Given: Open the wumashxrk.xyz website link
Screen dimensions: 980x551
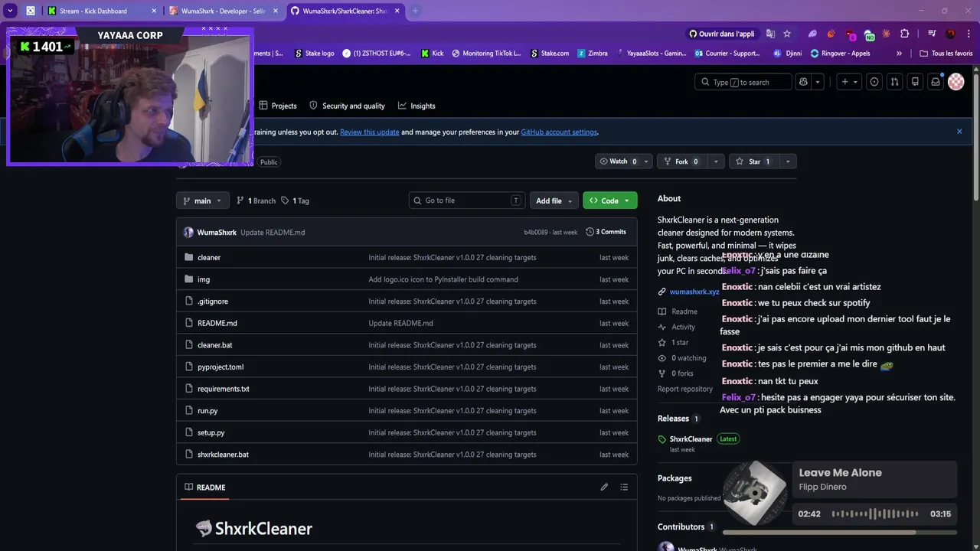Looking at the screenshot, I should (x=694, y=292).
